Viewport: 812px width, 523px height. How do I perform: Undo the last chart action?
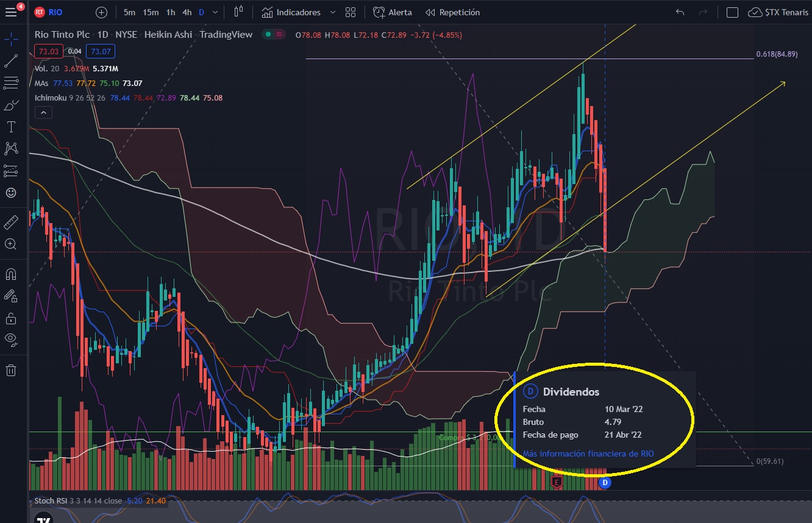point(680,12)
